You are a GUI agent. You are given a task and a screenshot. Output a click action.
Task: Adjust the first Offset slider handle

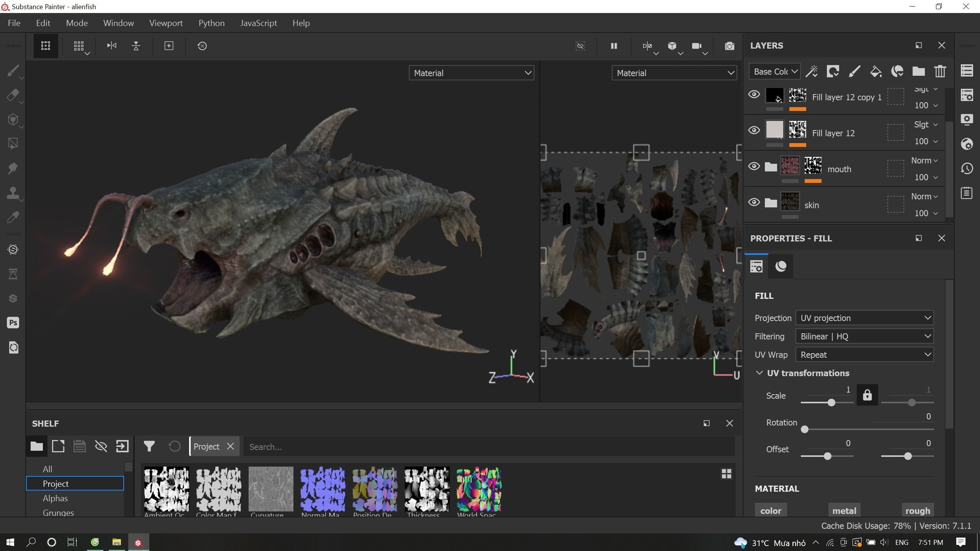point(827,456)
